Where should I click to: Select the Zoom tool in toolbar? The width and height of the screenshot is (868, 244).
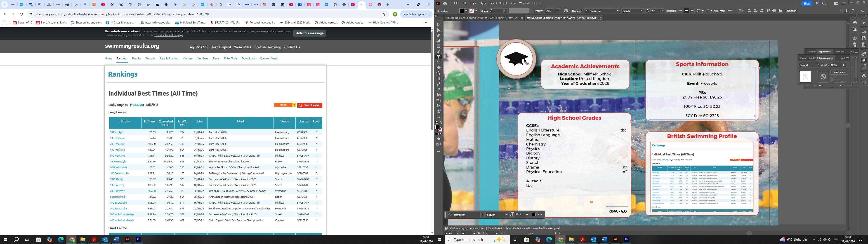[438, 117]
